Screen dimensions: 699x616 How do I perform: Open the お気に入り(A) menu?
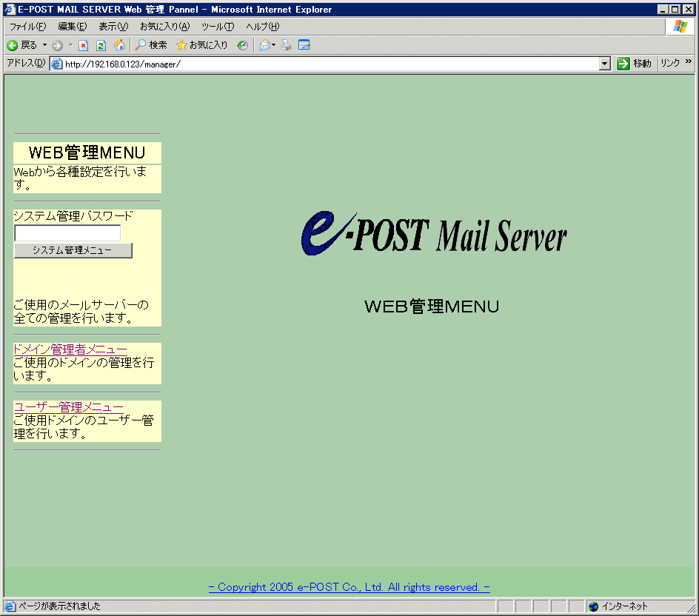(x=164, y=27)
